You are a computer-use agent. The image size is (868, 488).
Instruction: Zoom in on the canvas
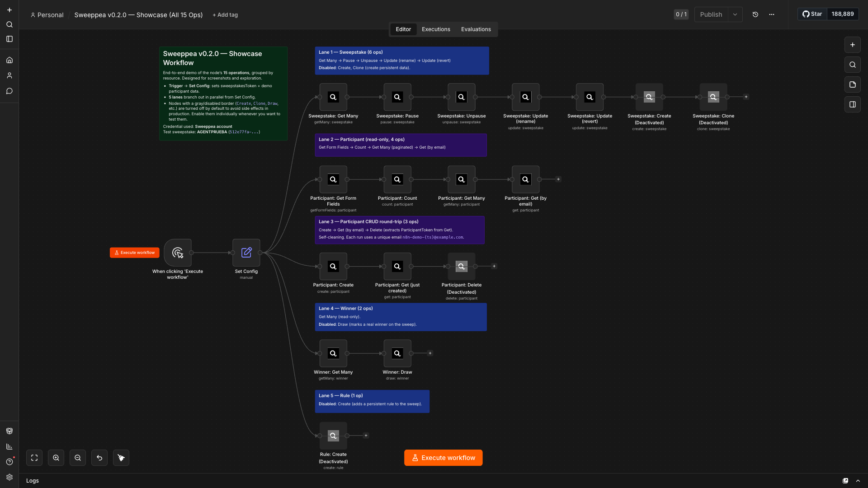point(56,458)
